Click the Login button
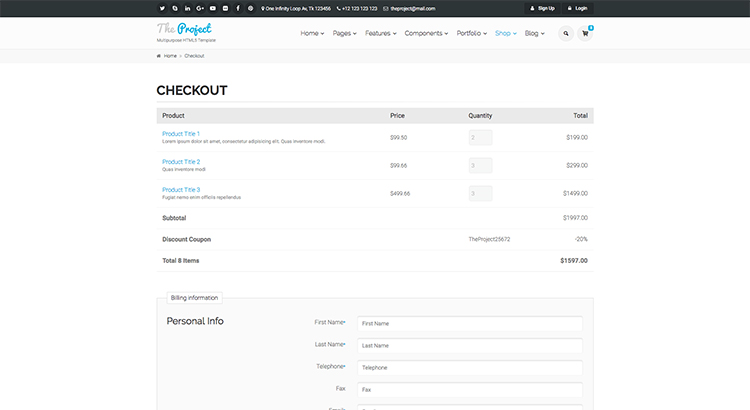Viewport: 750px width, 410px height. [577, 8]
